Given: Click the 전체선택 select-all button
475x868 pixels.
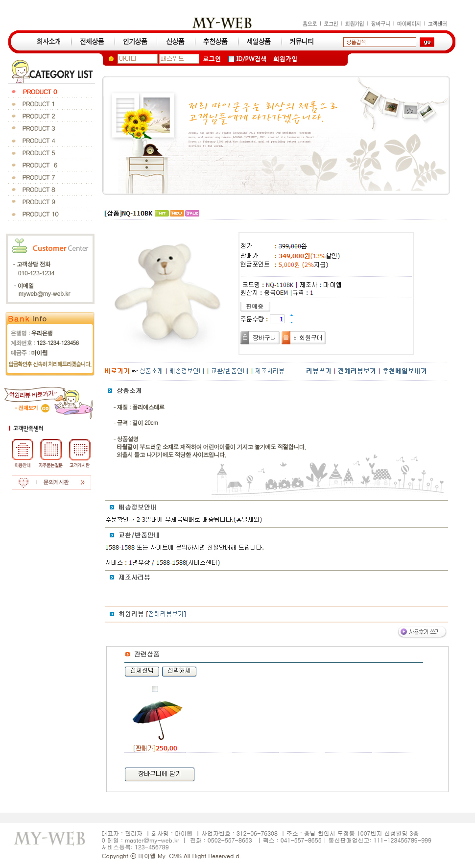Looking at the screenshot, I should [x=142, y=671].
